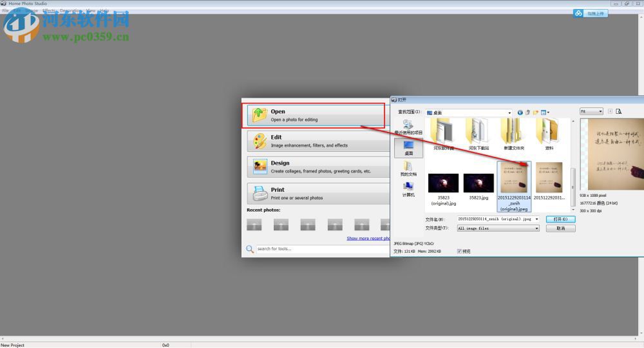Select 我的文档 in the places sidebar
Image resolution: width=644 pixels, height=348 pixels.
pos(408,169)
